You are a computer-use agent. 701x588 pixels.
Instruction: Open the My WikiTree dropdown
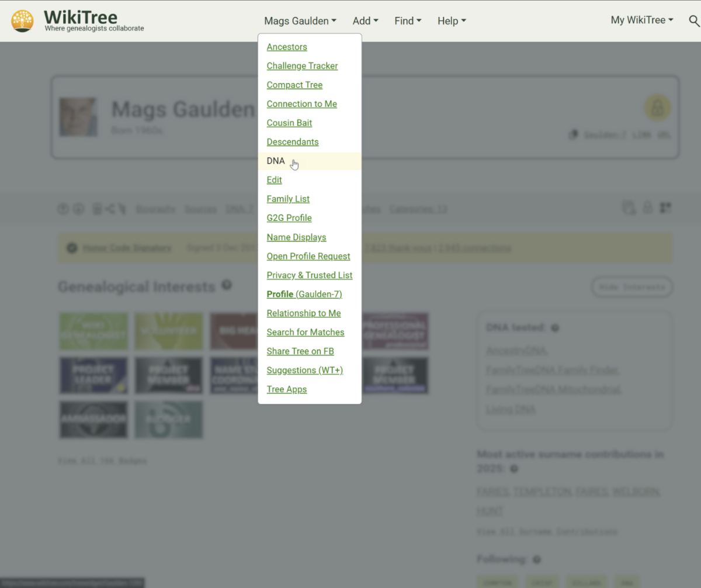[x=642, y=20]
